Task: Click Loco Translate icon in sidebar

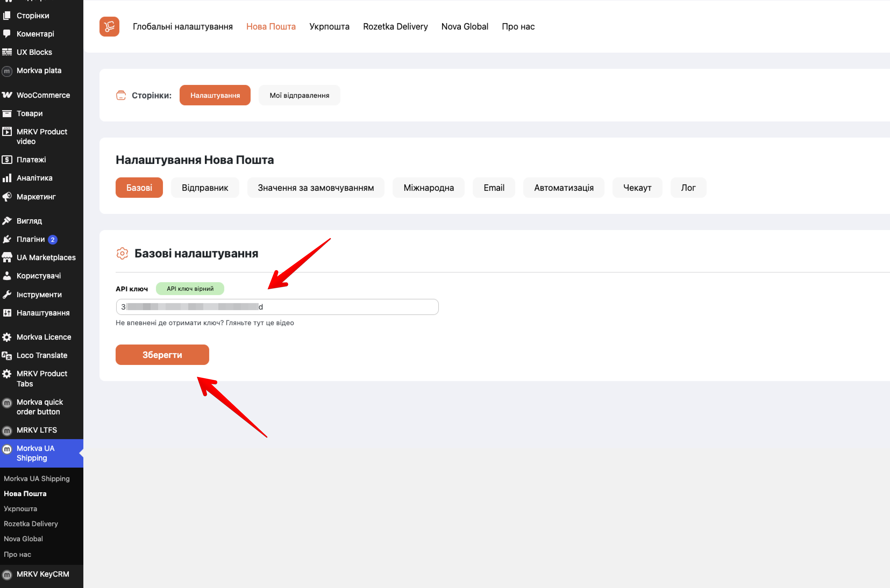Action: tap(7, 355)
